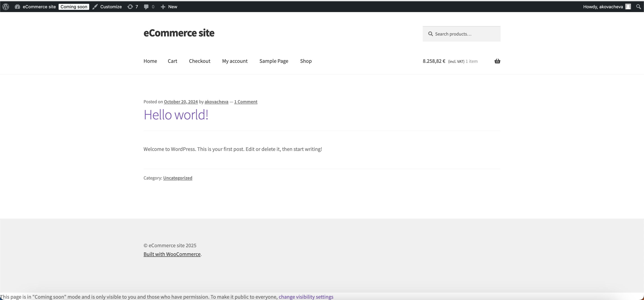Open the Uncategorized category link

click(x=178, y=178)
